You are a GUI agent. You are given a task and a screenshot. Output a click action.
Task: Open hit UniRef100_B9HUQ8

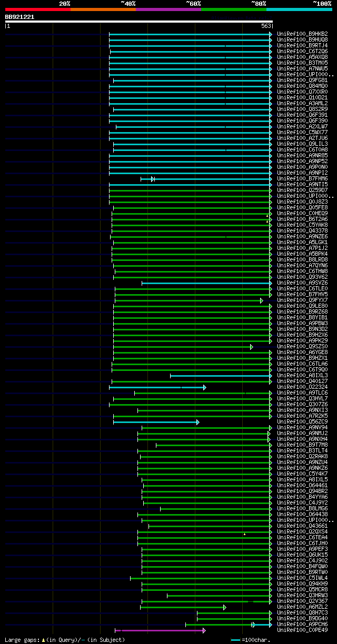click(x=303, y=40)
